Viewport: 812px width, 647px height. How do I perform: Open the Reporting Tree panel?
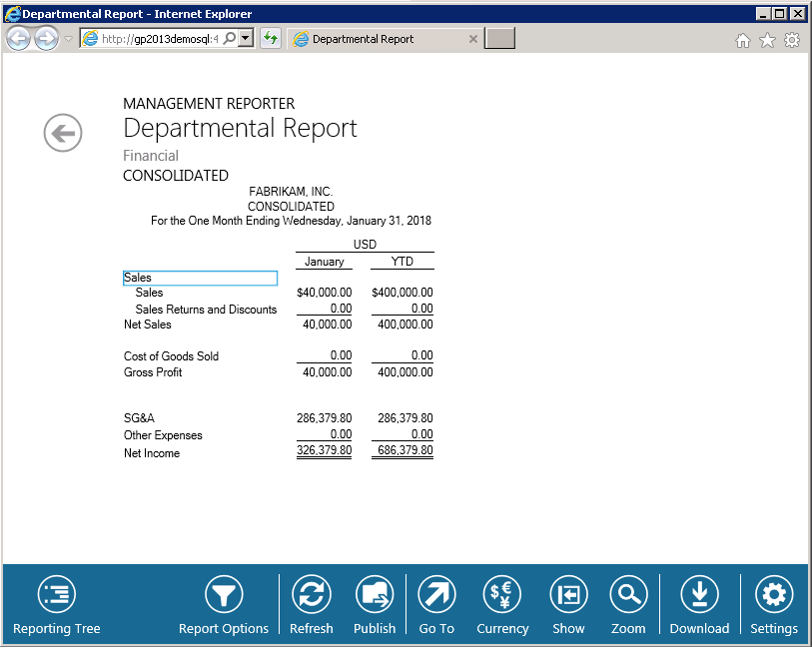tap(57, 596)
